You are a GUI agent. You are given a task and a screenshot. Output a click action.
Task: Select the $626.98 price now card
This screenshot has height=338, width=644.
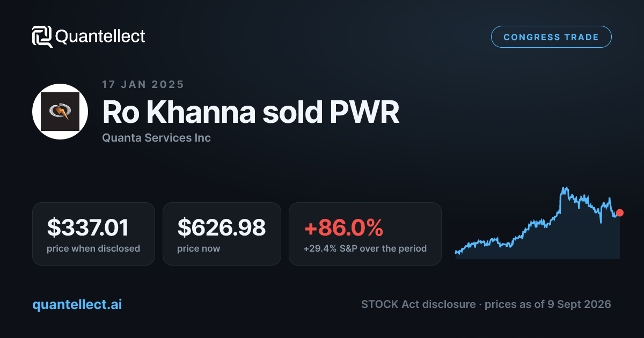click(222, 234)
